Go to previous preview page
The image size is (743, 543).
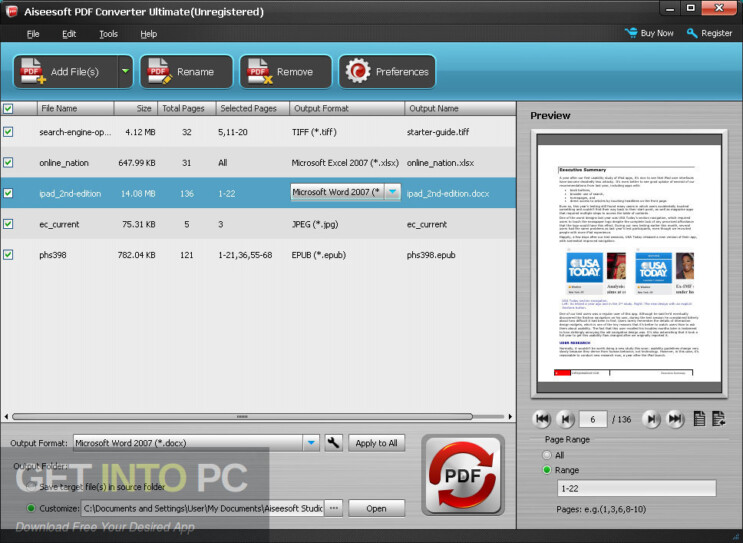click(x=565, y=419)
